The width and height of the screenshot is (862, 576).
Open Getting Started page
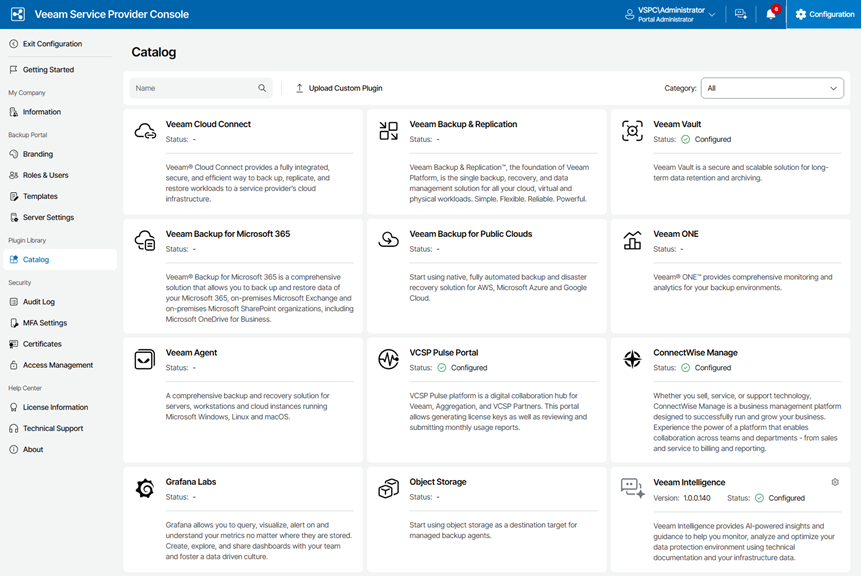pos(48,70)
